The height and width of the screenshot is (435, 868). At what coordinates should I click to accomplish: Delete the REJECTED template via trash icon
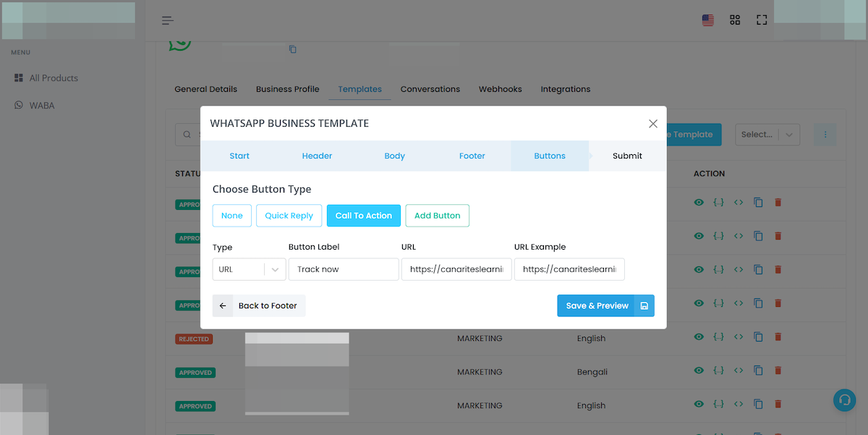[778, 337]
